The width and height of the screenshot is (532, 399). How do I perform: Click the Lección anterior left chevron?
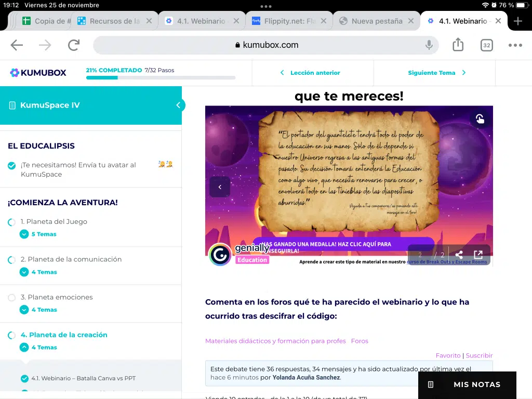point(282,73)
